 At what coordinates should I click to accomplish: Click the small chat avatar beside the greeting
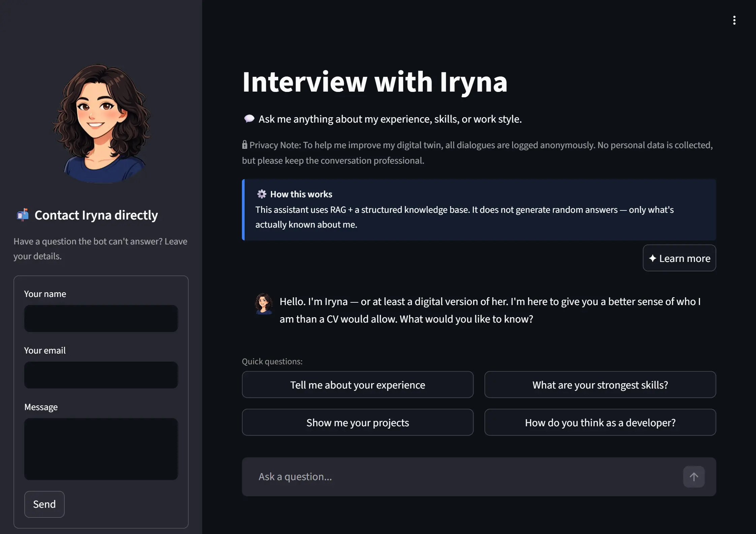263,304
